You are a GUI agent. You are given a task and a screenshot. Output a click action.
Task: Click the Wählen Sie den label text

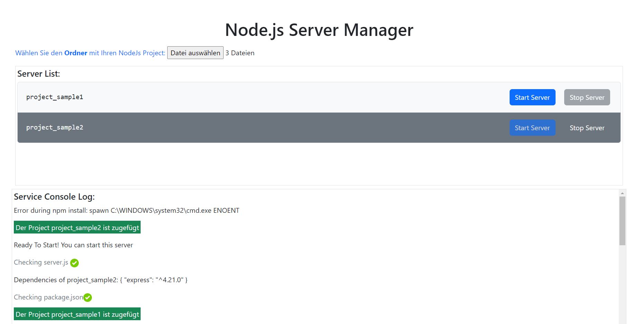point(39,53)
